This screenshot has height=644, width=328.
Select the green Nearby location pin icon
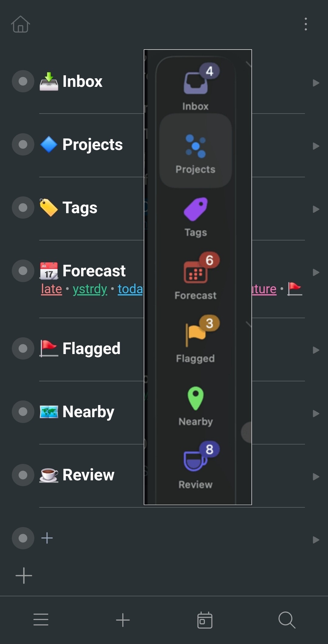pos(196,398)
